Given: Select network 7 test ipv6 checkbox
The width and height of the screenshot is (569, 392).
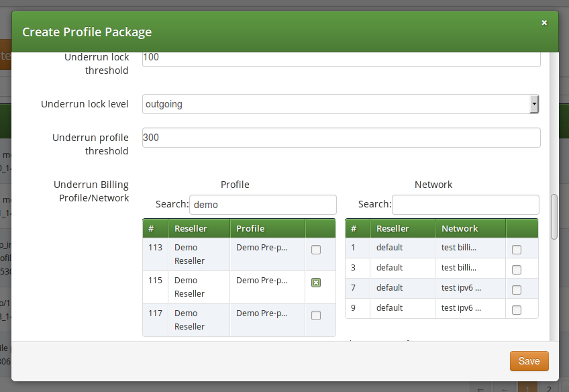Looking at the screenshot, I should [517, 290].
